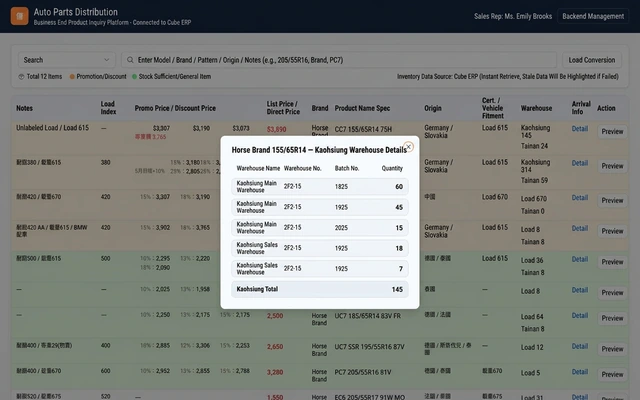Click the Warehouse Name header in dialog
The image size is (640, 400).
(x=258, y=168)
